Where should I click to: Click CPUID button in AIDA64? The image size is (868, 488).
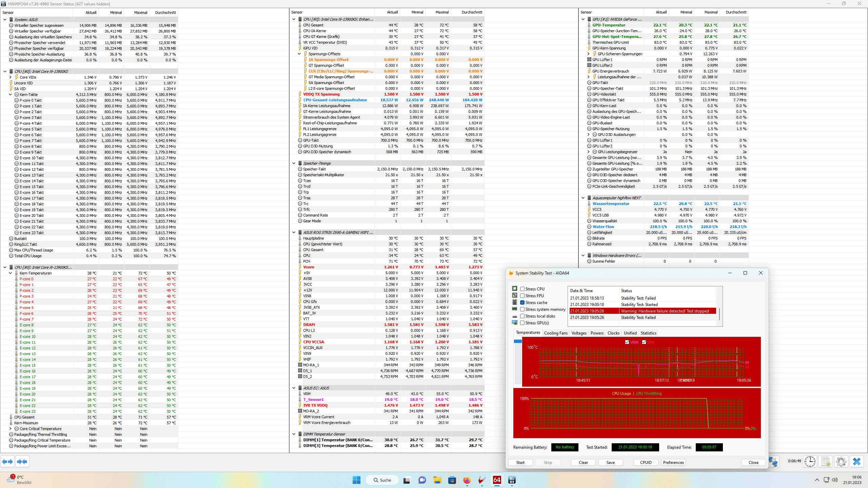pos(646,463)
